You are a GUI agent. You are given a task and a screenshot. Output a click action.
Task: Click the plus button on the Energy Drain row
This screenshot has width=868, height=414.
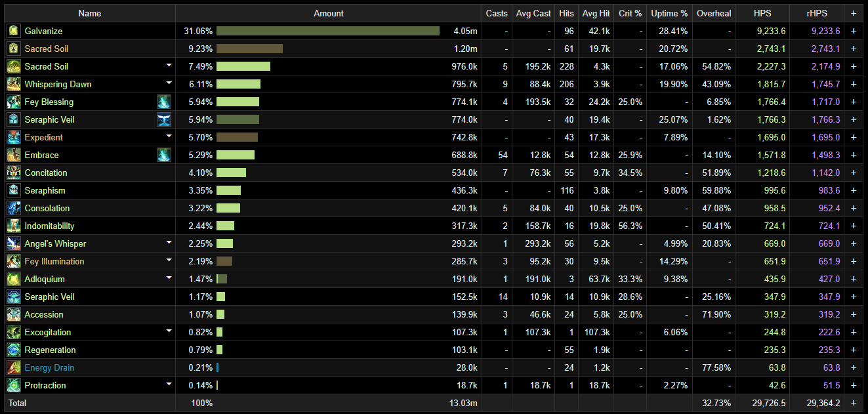[854, 367]
